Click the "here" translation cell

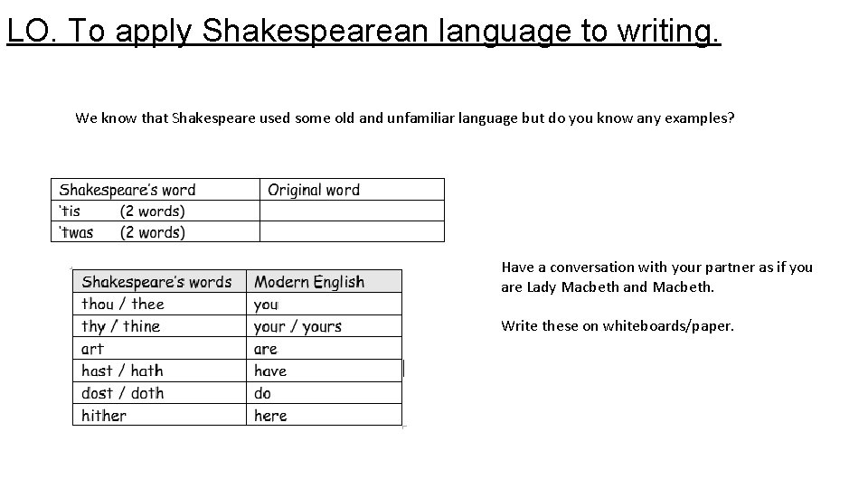324,415
